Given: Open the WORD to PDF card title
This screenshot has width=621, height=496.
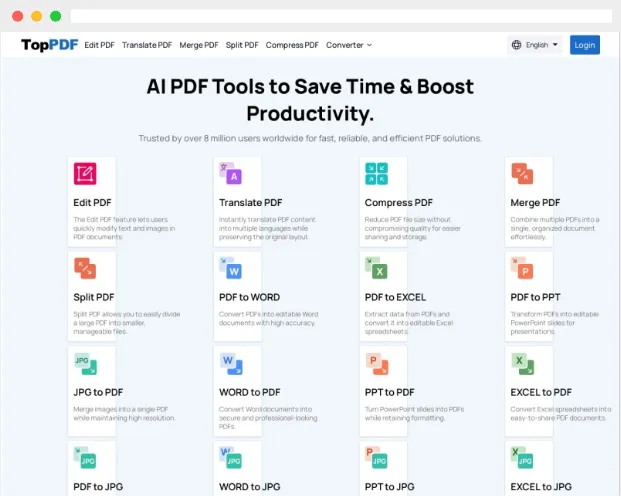Looking at the screenshot, I should (x=250, y=392).
